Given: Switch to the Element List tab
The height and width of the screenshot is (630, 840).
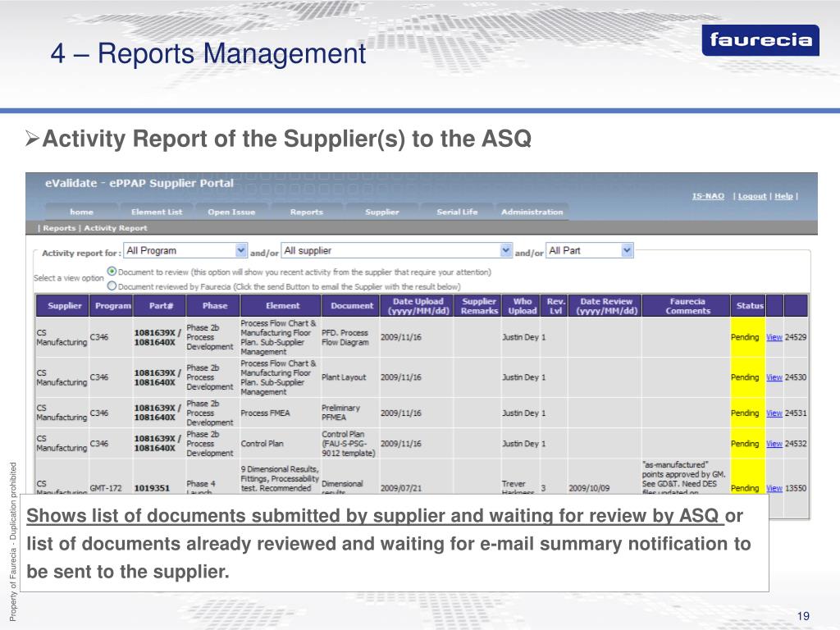Looking at the screenshot, I should (157, 212).
